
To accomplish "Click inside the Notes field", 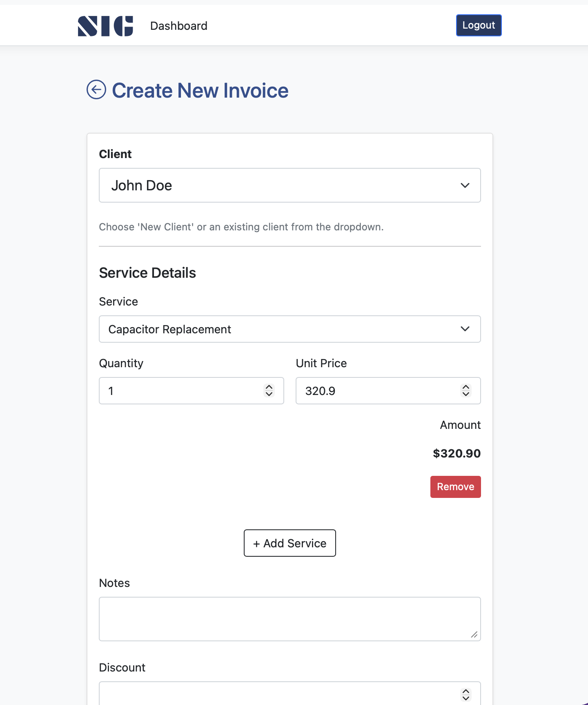I will coord(290,619).
